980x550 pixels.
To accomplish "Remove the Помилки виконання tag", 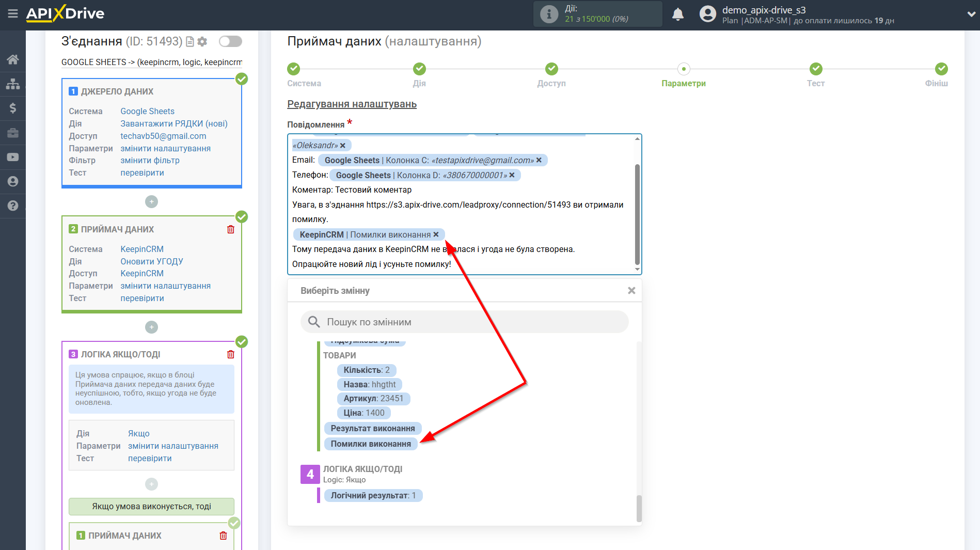I will (436, 234).
